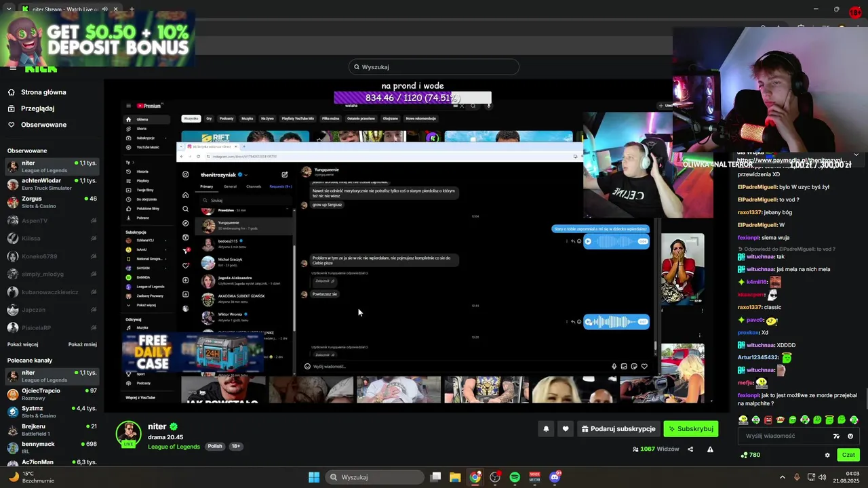Open Brejkeru in recommended channels
The width and height of the screenshot is (868, 488).
pyautogui.click(x=52, y=430)
